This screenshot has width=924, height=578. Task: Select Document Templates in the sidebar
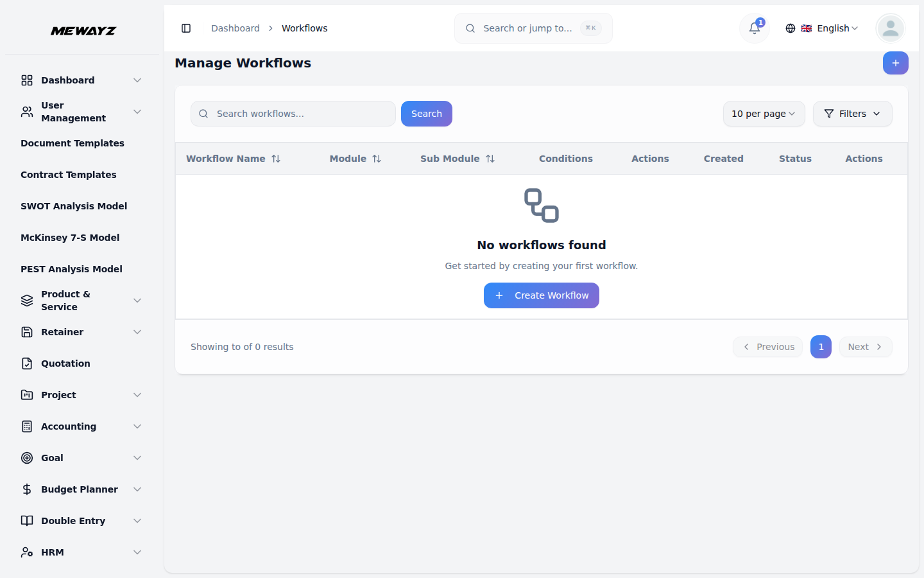click(72, 143)
